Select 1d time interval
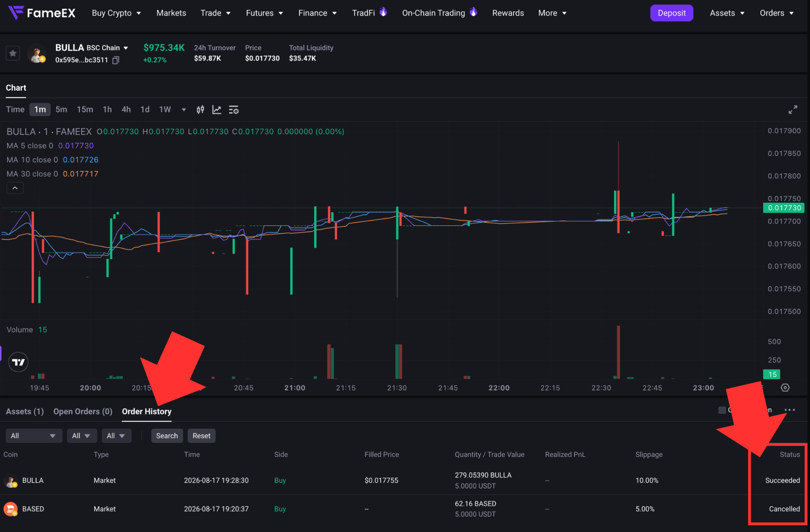The width and height of the screenshot is (810, 532). (x=145, y=110)
